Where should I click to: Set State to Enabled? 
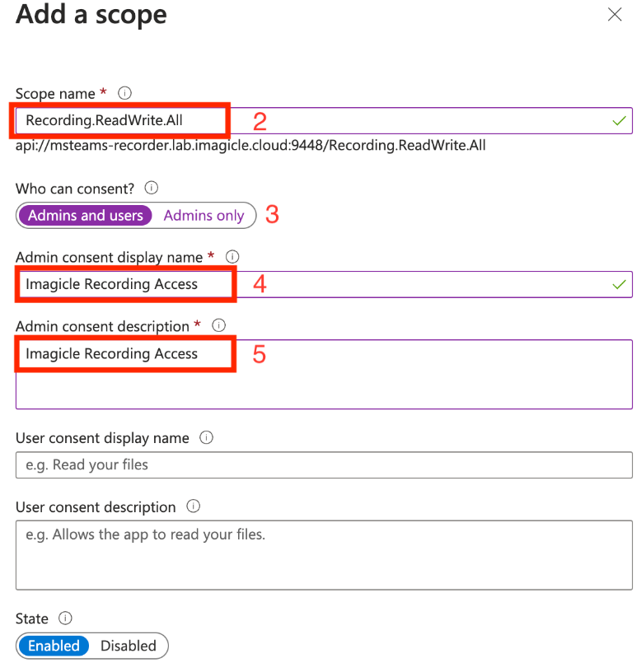(x=54, y=646)
